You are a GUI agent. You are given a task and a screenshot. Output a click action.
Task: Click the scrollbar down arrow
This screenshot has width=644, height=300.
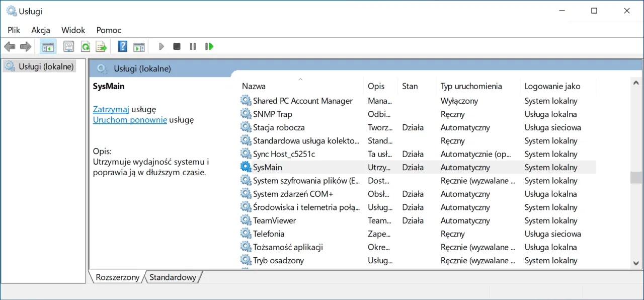[635, 262]
